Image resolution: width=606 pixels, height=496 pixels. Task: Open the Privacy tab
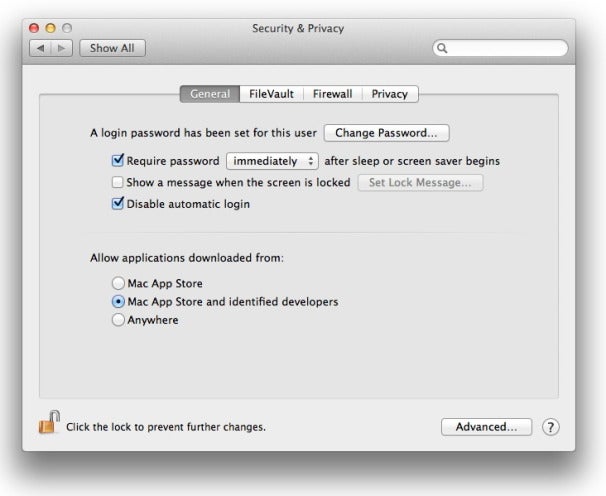click(390, 94)
